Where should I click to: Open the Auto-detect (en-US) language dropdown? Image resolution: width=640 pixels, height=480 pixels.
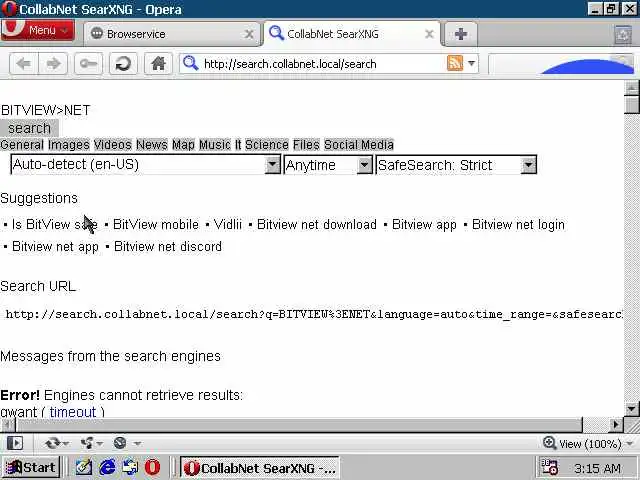[x=146, y=164]
